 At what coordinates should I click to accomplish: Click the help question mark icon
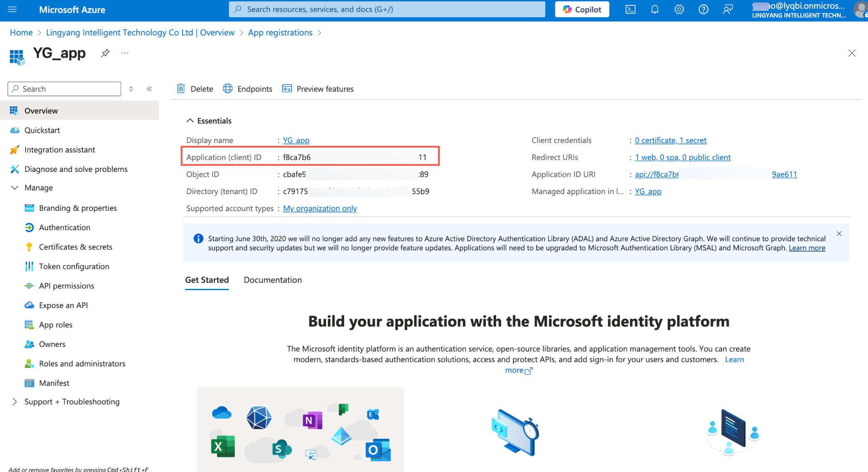point(703,10)
